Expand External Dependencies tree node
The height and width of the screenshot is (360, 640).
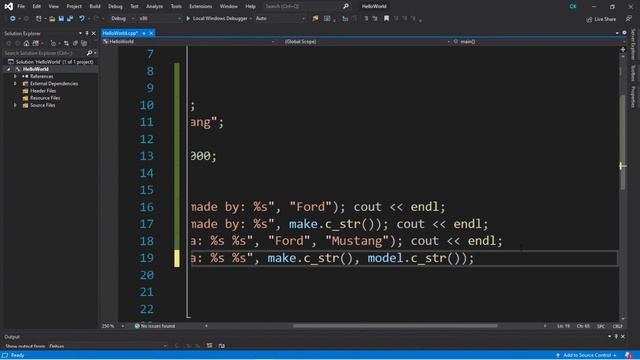click(16, 84)
